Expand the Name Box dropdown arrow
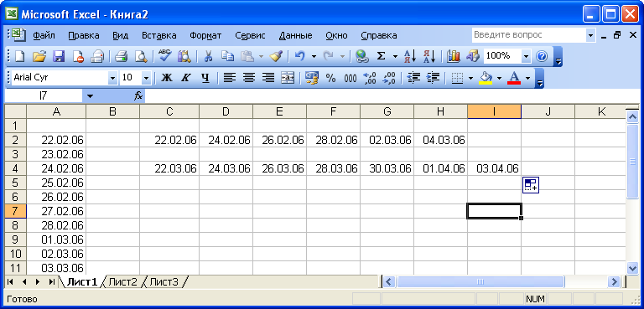 point(90,96)
